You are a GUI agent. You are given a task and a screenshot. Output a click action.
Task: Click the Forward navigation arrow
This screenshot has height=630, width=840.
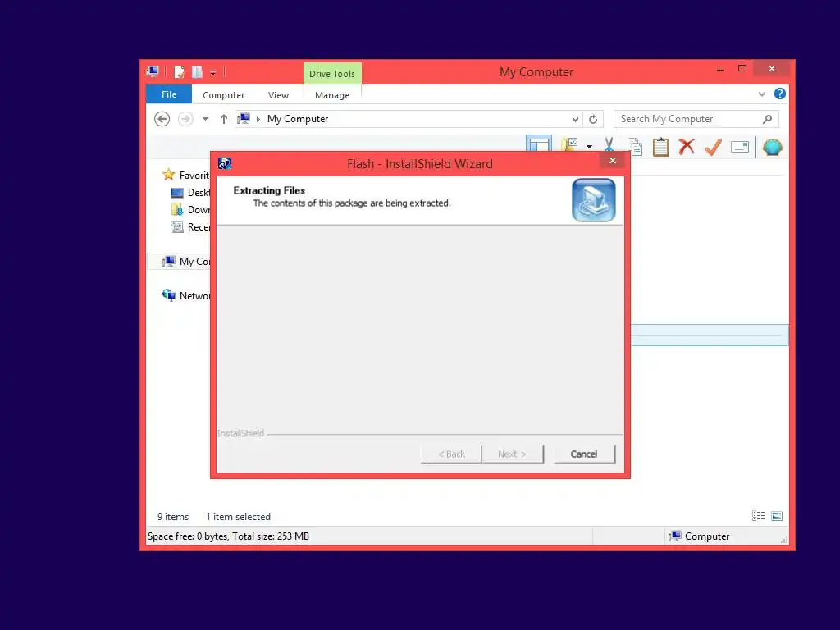pyautogui.click(x=185, y=119)
